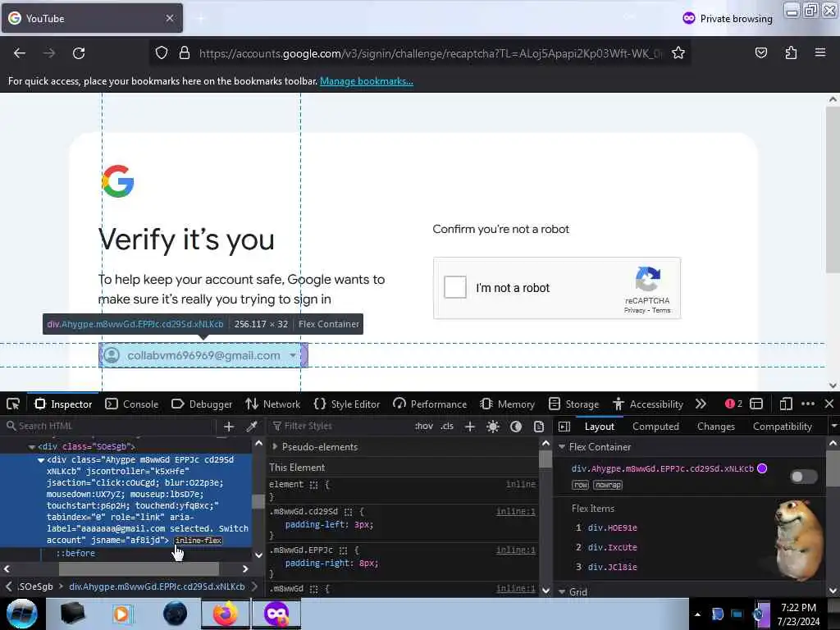Image resolution: width=840 pixels, height=630 pixels.
Task: Open devtools customize three-dots menu
Action: [x=808, y=404]
